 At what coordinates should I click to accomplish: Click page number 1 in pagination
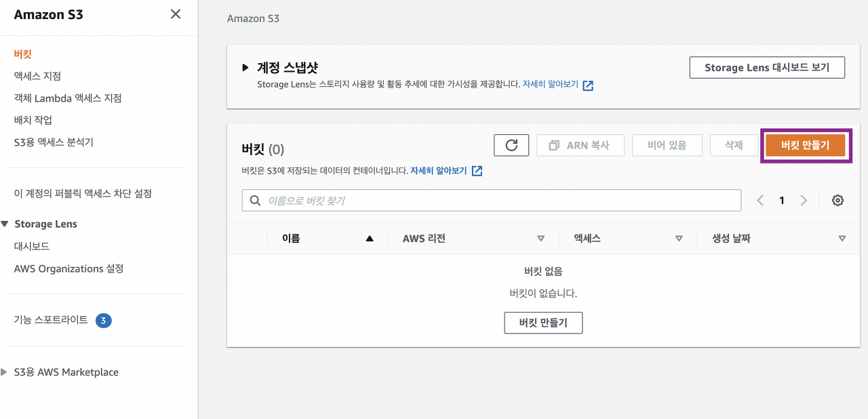tap(782, 201)
